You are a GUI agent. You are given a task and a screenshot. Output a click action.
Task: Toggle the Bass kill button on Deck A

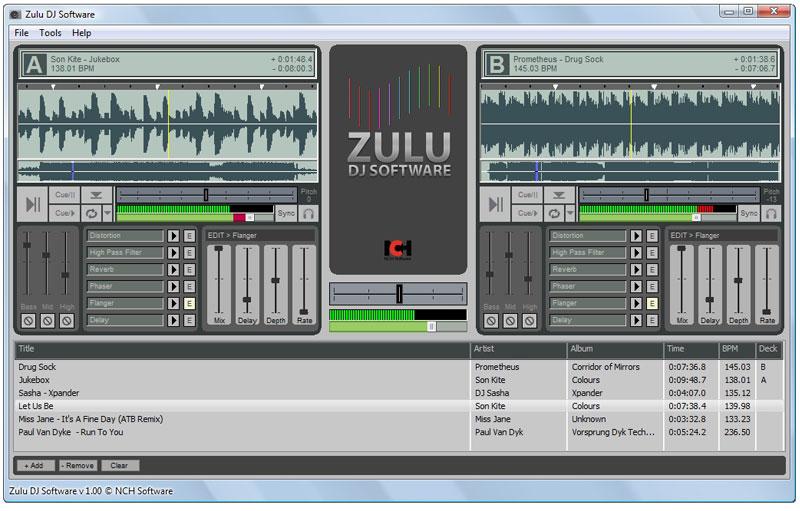pos(28,321)
